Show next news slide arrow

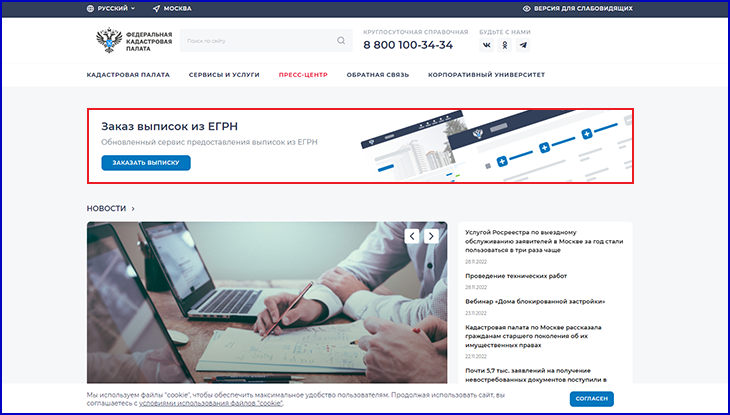[431, 236]
